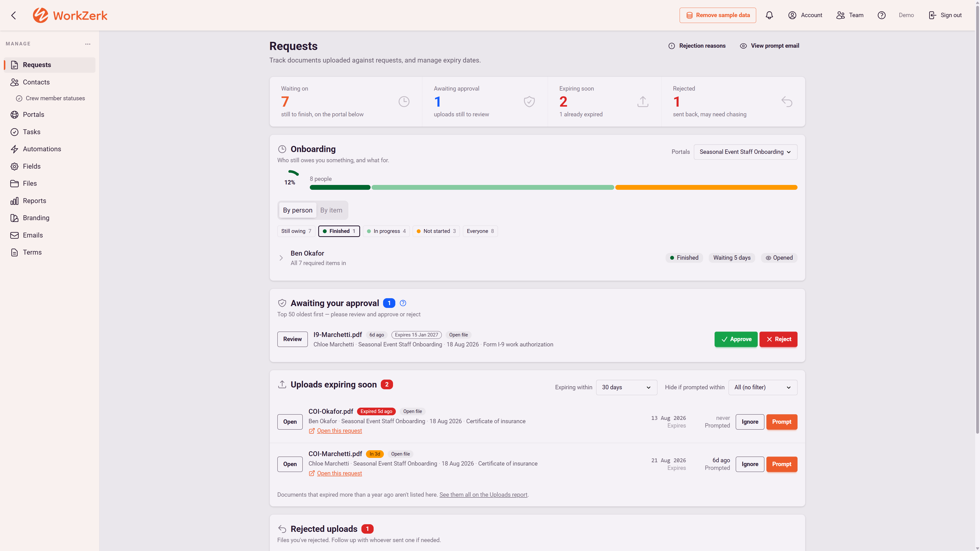Click the back arrow icon

click(x=14, y=15)
